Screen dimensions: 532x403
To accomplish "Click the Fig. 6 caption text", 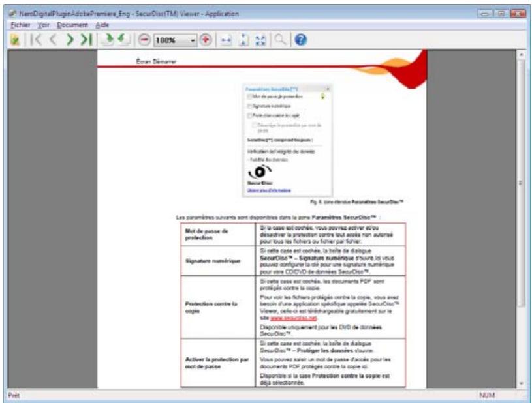I will (x=356, y=202).
